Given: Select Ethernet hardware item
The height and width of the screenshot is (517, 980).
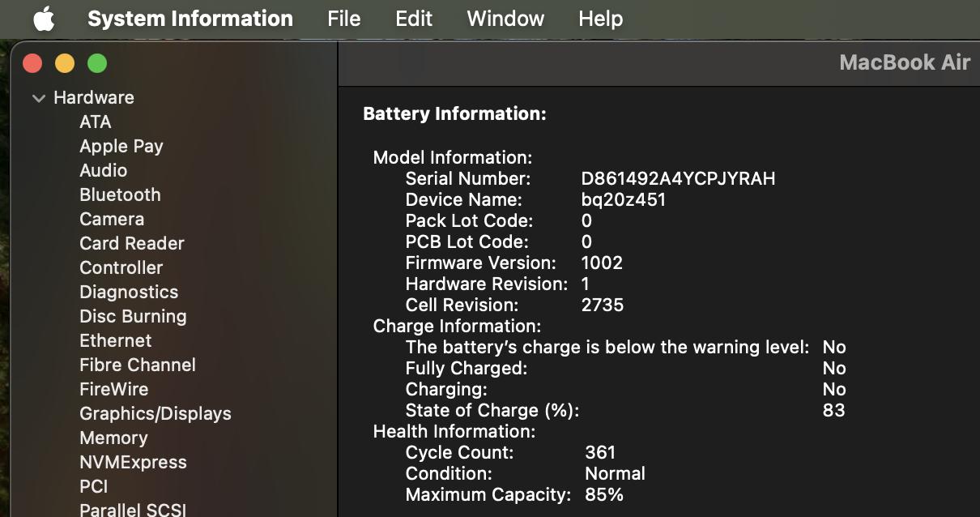Looking at the screenshot, I should tap(115, 340).
